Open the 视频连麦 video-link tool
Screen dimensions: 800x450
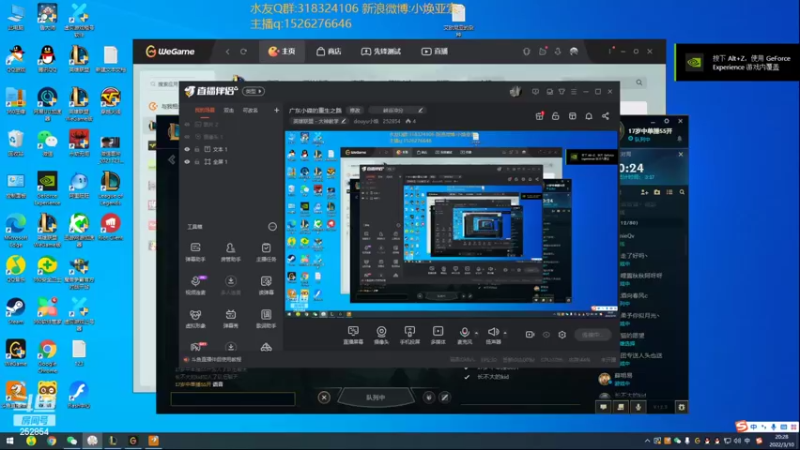click(195, 285)
